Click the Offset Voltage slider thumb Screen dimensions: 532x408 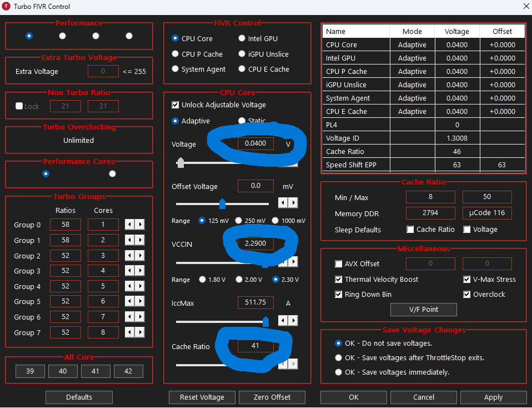pos(222,203)
